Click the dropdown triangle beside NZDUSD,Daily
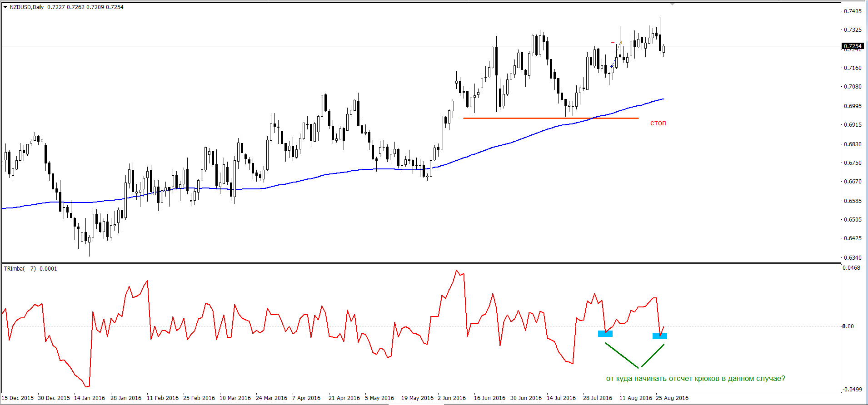Viewport: 868px width, 405px height. click(x=5, y=7)
